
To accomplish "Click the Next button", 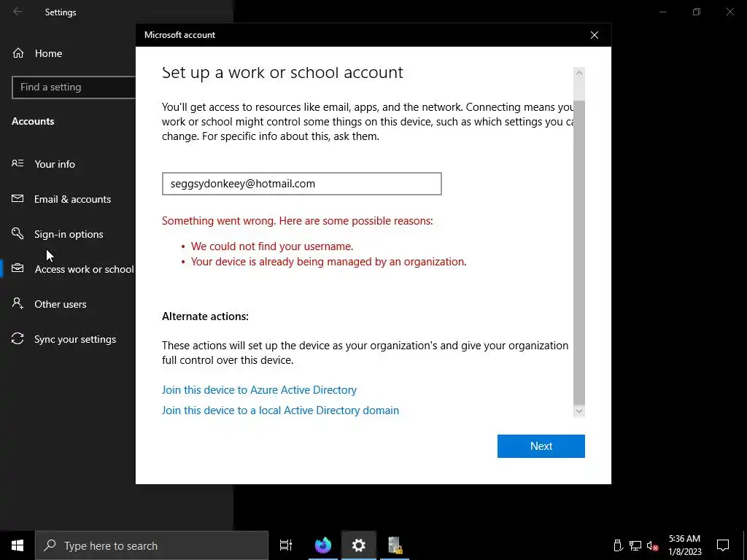I will (x=541, y=446).
